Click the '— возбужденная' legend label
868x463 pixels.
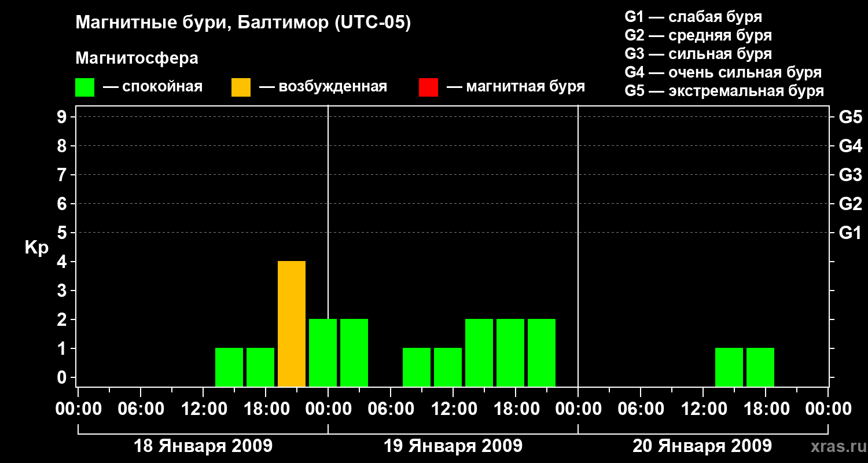(323, 87)
